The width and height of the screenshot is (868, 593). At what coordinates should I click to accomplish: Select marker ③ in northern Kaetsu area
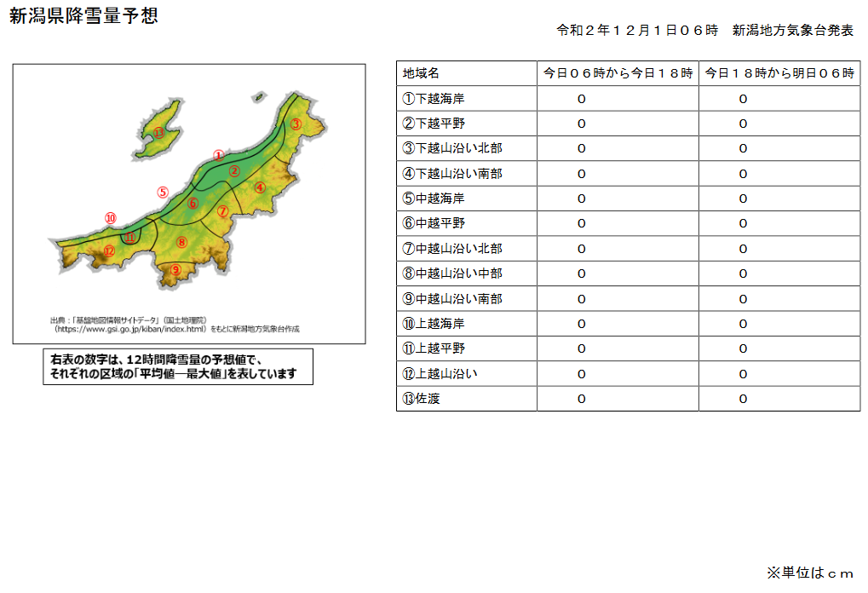tap(296, 123)
